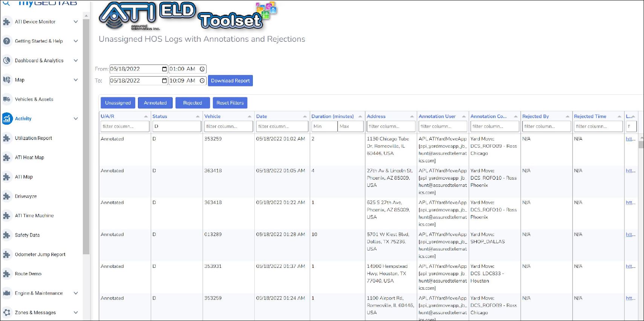The width and height of the screenshot is (644, 321).
Task: Open link in first row for vehicle 353259
Action: [x=630, y=139]
